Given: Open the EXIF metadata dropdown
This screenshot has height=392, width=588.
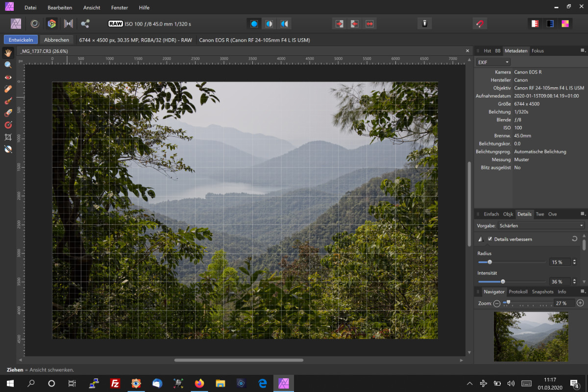Looking at the screenshot, I should click(493, 62).
